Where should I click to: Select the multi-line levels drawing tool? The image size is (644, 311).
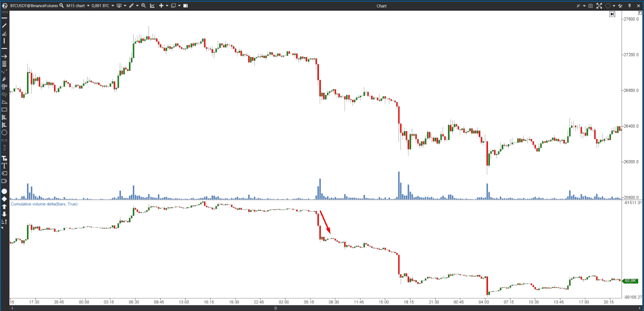pyautogui.click(x=4, y=64)
